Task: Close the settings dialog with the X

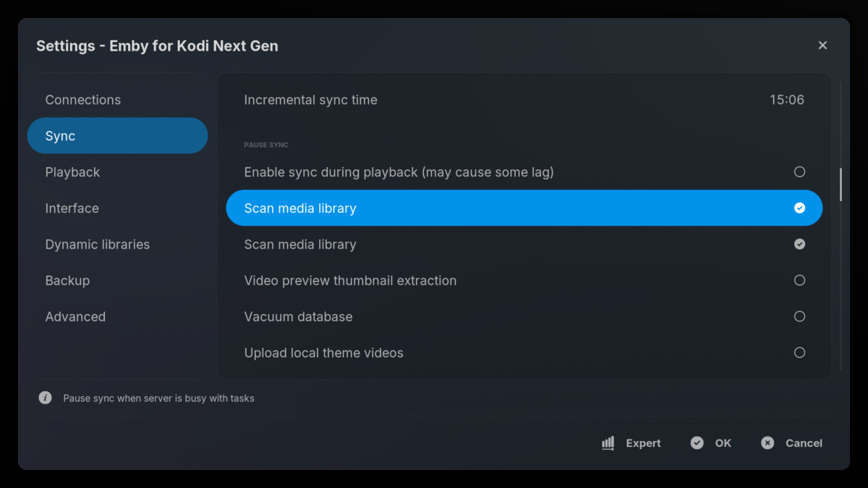Action: pyautogui.click(x=822, y=46)
